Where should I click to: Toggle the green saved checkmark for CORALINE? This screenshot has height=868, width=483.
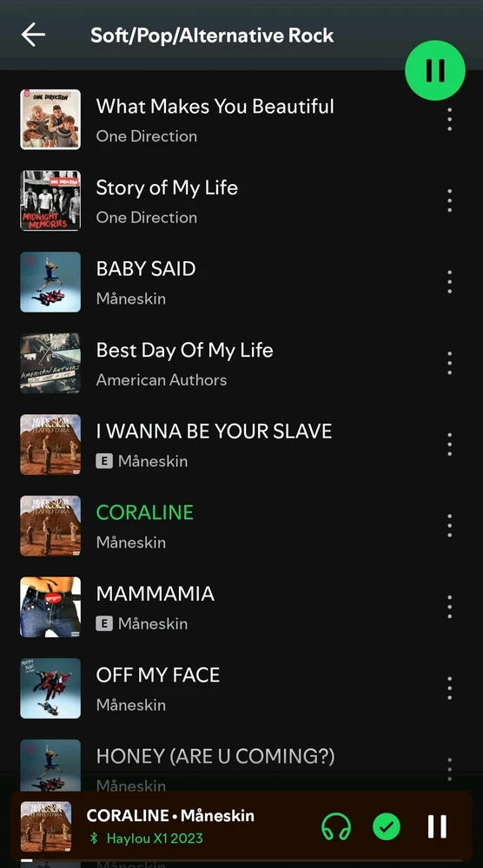pos(387,827)
